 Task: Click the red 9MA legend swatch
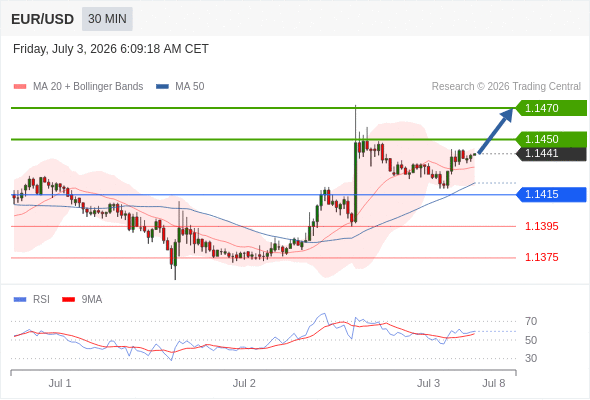coord(68,300)
